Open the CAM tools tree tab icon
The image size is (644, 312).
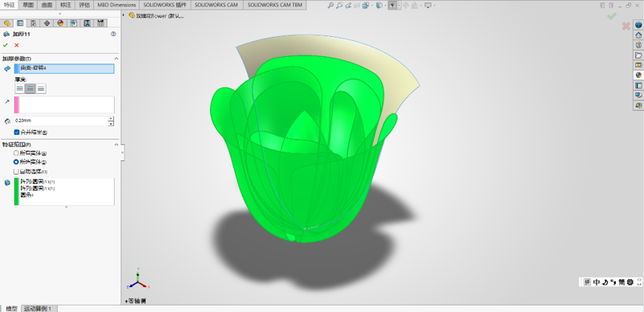[x=100, y=23]
